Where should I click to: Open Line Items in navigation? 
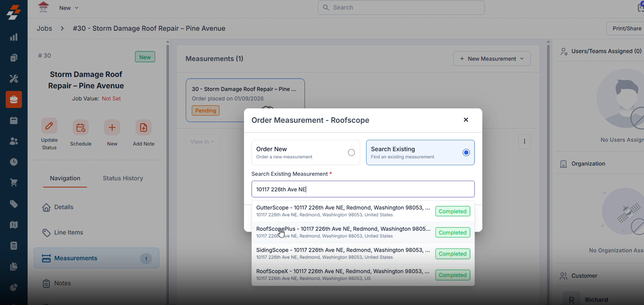pos(68,232)
